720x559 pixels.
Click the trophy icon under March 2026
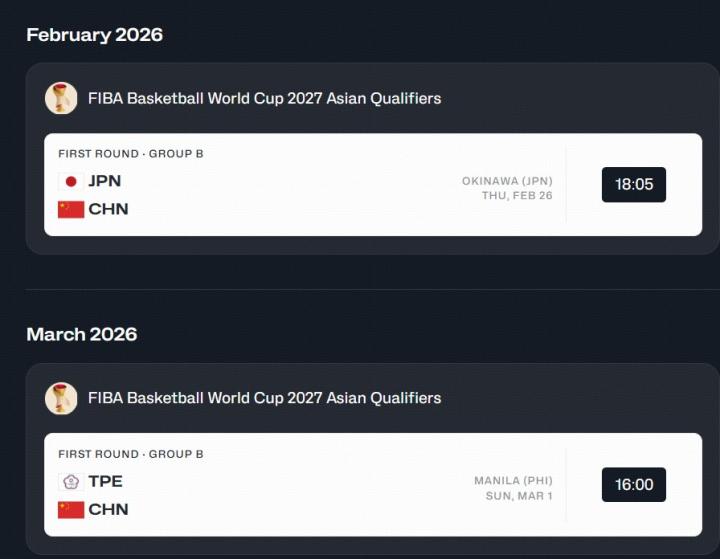point(61,398)
